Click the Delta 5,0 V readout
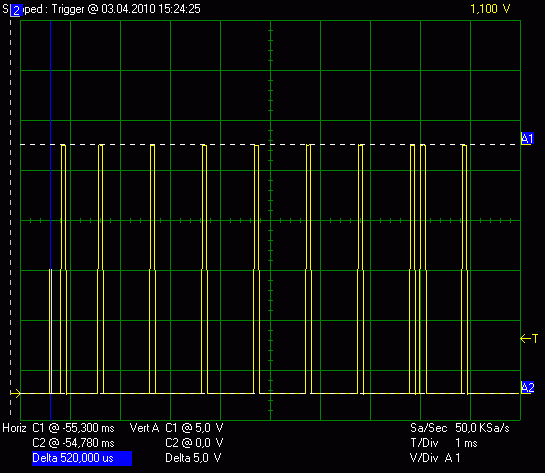The image size is (545, 473). tap(193, 458)
